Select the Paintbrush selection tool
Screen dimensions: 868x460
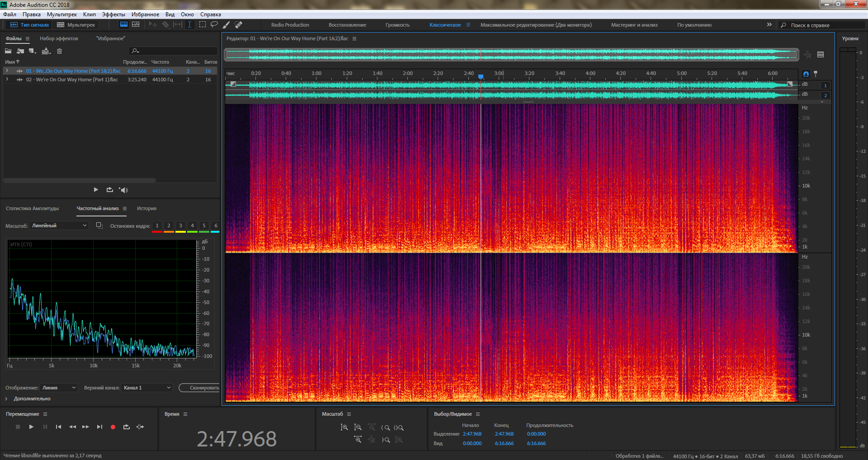(226, 25)
